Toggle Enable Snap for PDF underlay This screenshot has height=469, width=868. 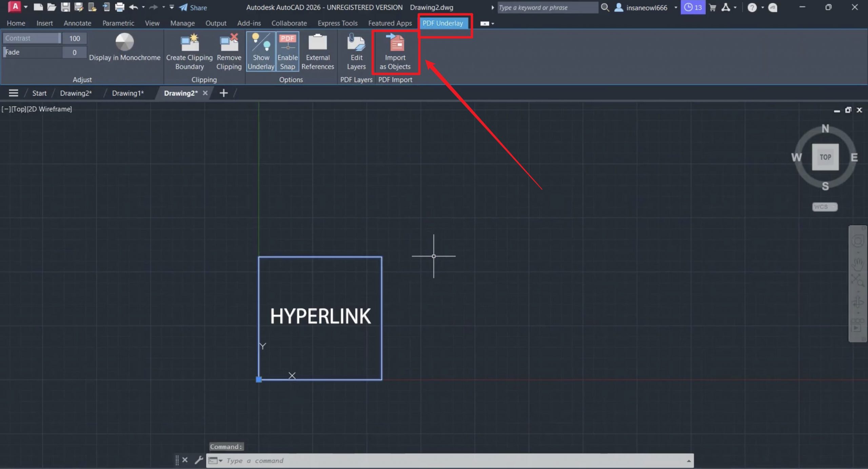click(288, 52)
